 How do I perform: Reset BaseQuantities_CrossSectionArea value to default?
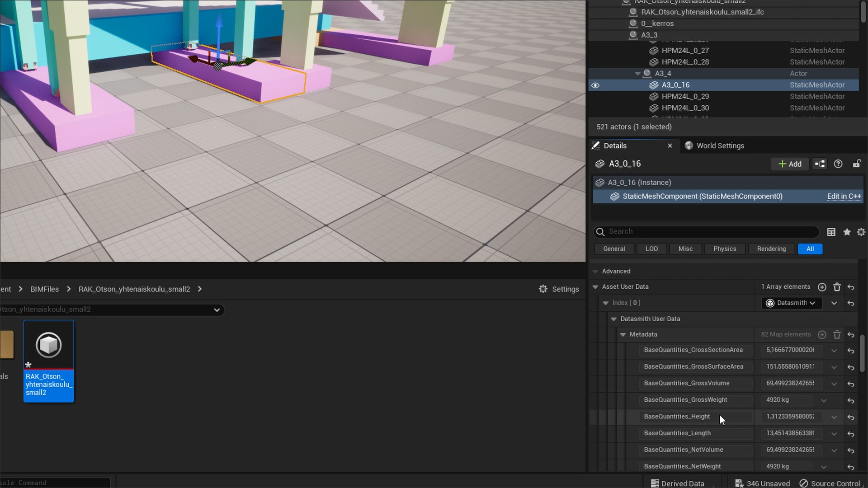coord(851,351)
